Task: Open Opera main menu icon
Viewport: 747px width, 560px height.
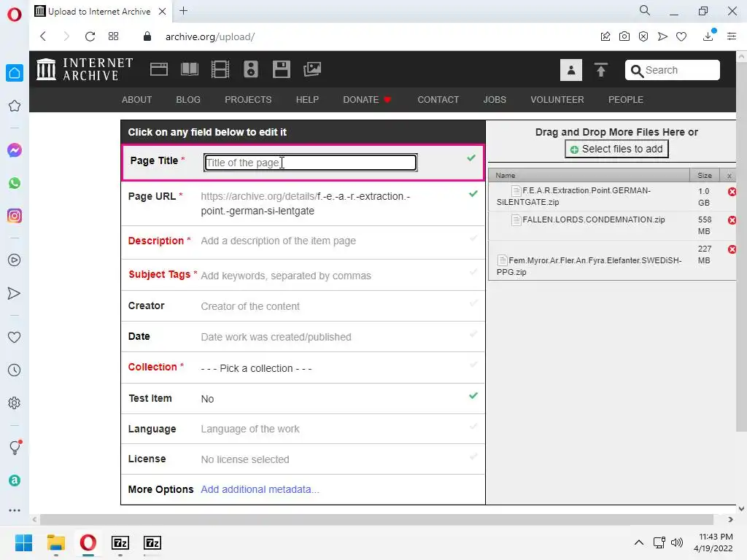Action: [15, 15]
